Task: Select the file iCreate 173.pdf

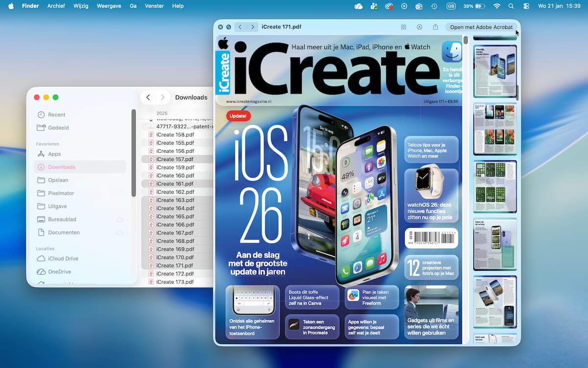Action: pos(175,282)
